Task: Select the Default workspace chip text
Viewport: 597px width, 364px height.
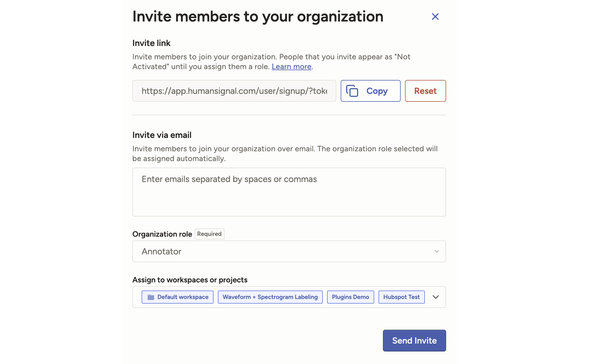Action: [183, 297]
